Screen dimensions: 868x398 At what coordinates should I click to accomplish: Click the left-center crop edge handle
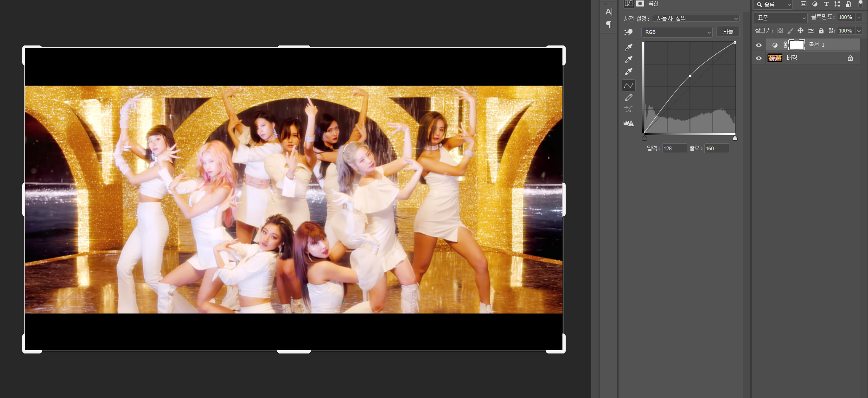click(24, 199)
